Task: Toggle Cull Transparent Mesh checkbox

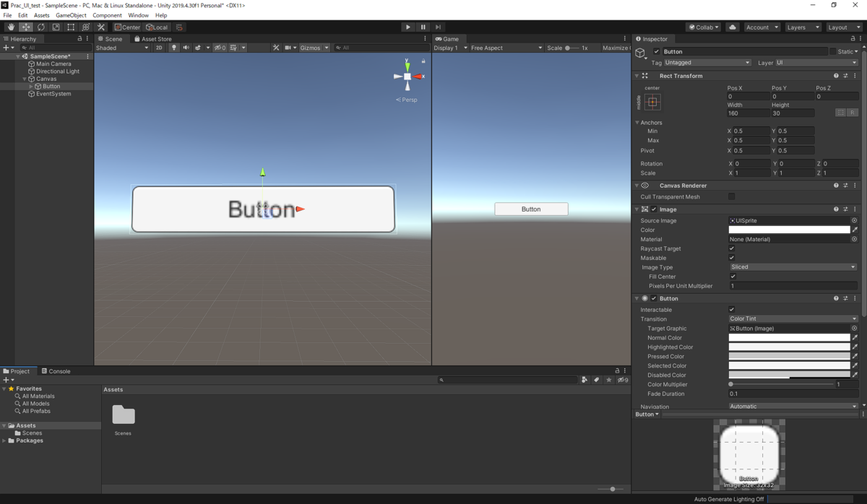Action: (x=732, y=196)
